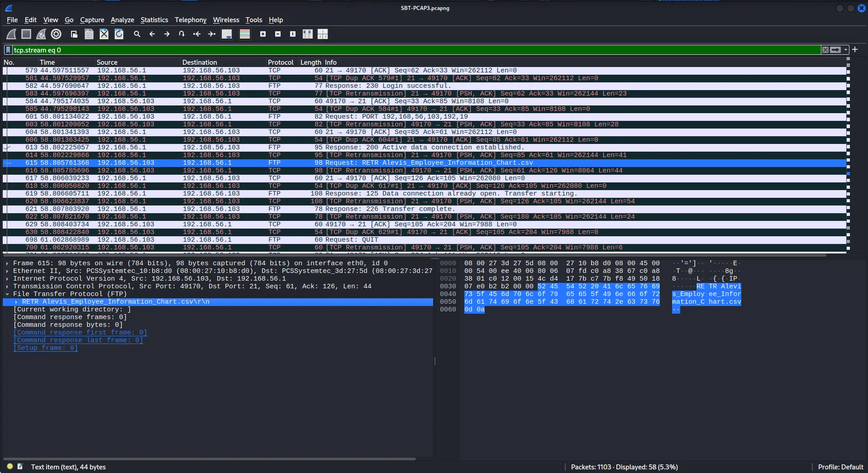This screenshot has height=473, width=868.
Task: Open the File menu
Action: coord(12,20)
